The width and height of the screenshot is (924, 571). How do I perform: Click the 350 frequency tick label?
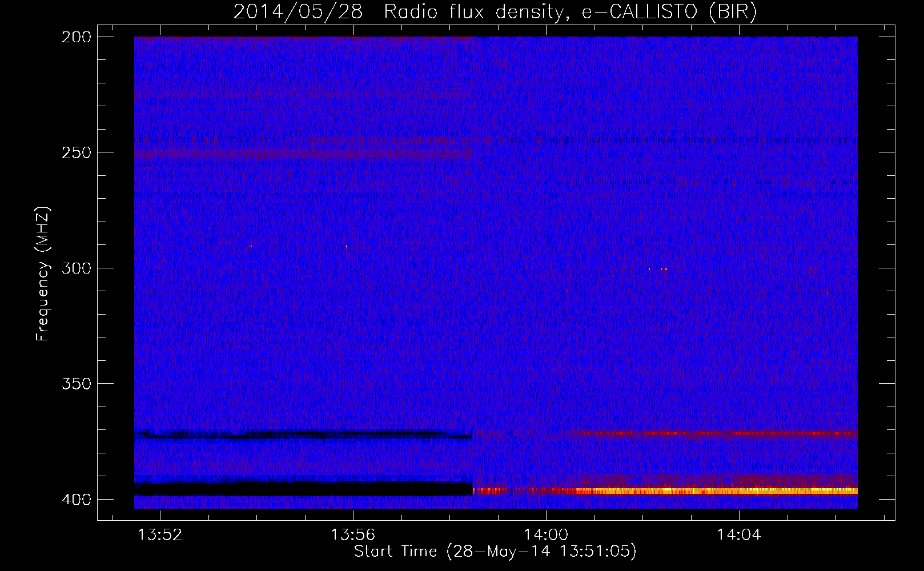[x=77, y=384]
